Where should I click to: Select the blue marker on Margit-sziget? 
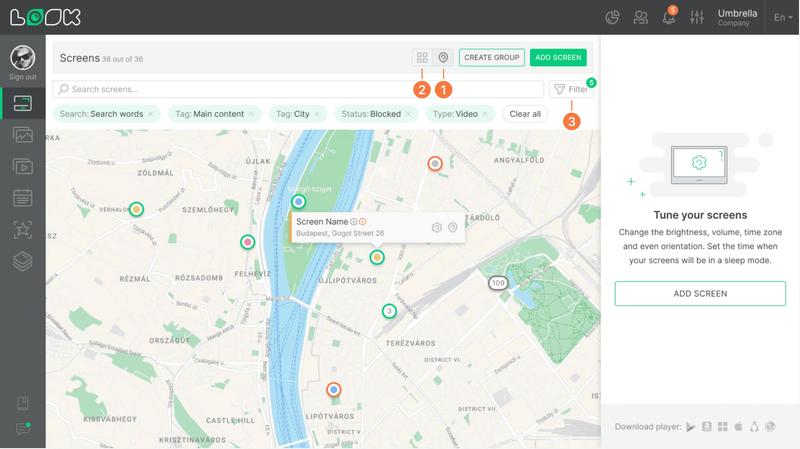click(x=298, y=202)
